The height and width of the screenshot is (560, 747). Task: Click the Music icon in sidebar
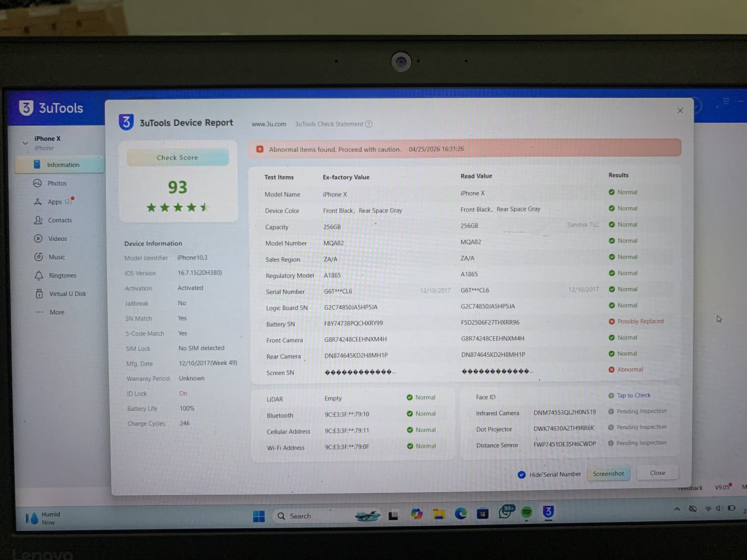(x=37, y=257)
